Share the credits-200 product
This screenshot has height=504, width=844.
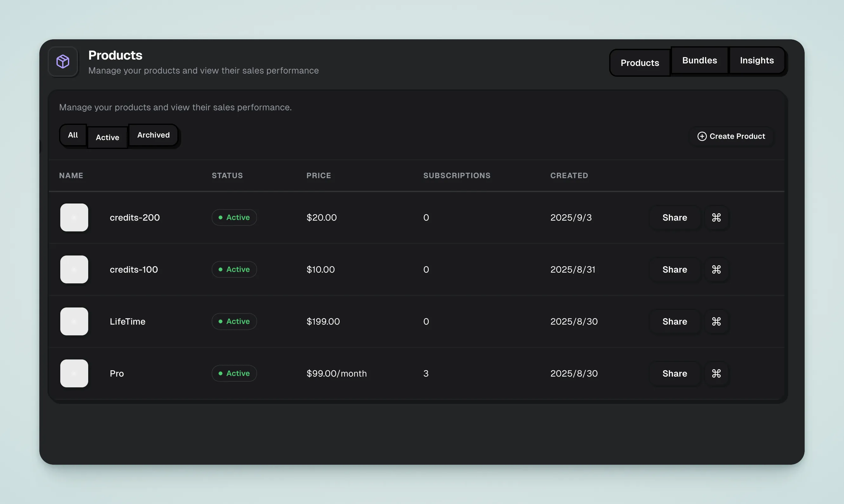coord(674,217)
